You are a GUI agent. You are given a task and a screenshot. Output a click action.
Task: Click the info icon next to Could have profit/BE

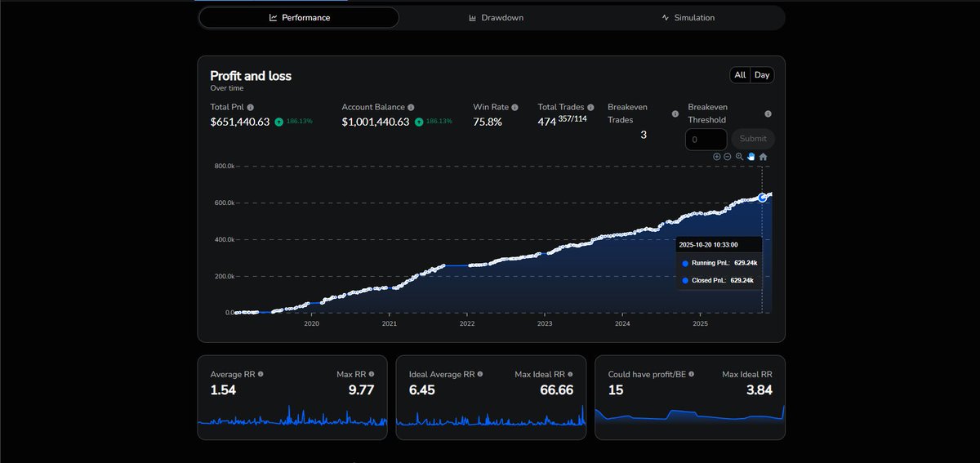(x=692, y=374)
